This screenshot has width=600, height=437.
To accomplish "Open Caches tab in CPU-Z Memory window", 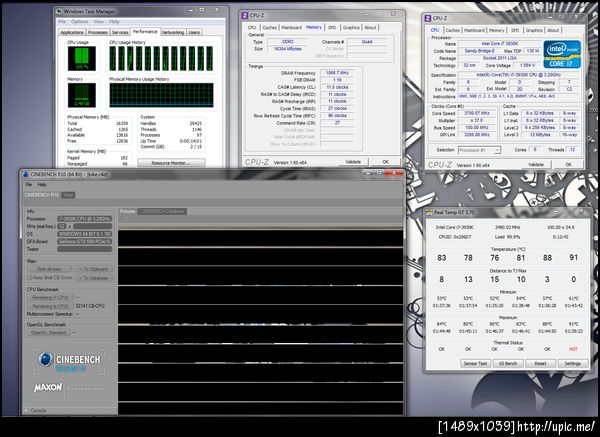I will coord(270,28).
